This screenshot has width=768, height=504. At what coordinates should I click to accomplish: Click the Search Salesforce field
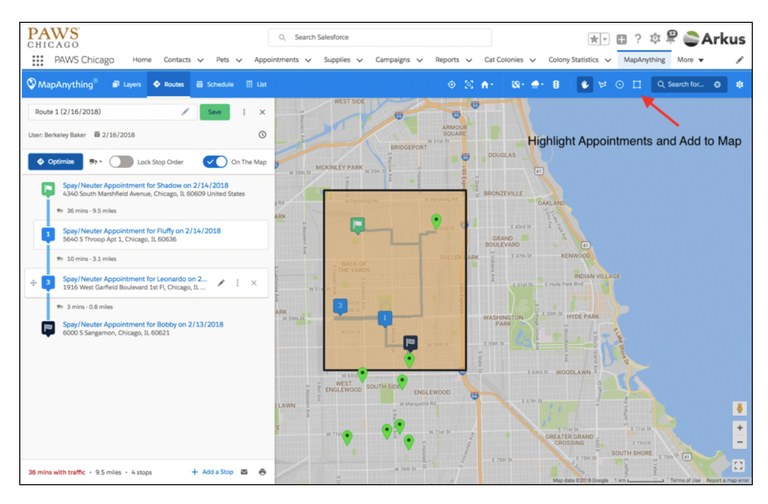pos(380,37)
